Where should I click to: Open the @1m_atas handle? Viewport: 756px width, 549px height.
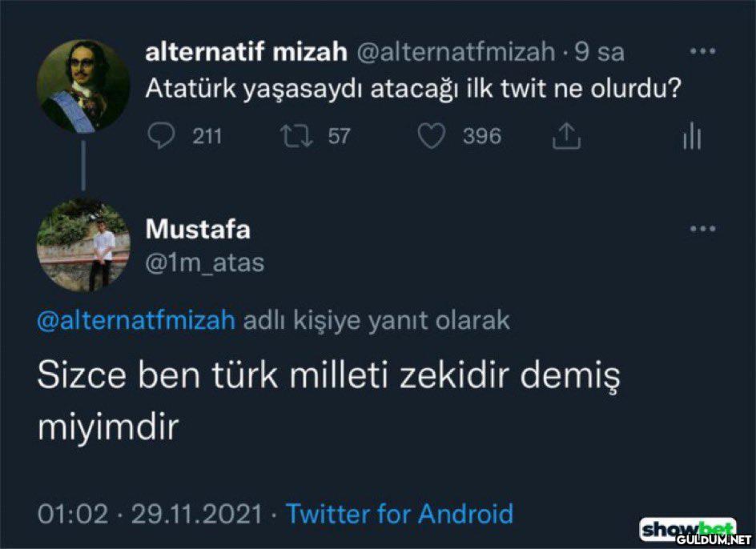[x=204, y=262]
